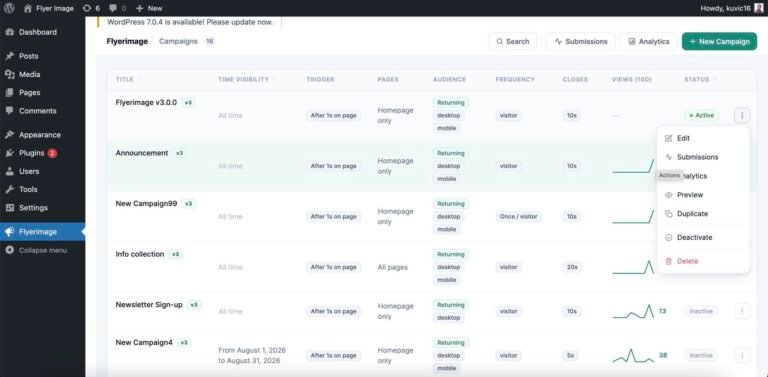Open actions menu for Newsletter Sign-up
This screenshot has width=768, height=377.
pyautogui.click(x=742, y=311)
